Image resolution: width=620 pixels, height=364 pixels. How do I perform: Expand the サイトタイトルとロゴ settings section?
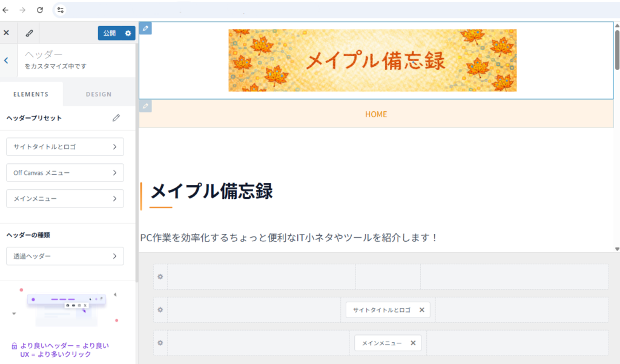pyautogui.click(x=65, y=147)
